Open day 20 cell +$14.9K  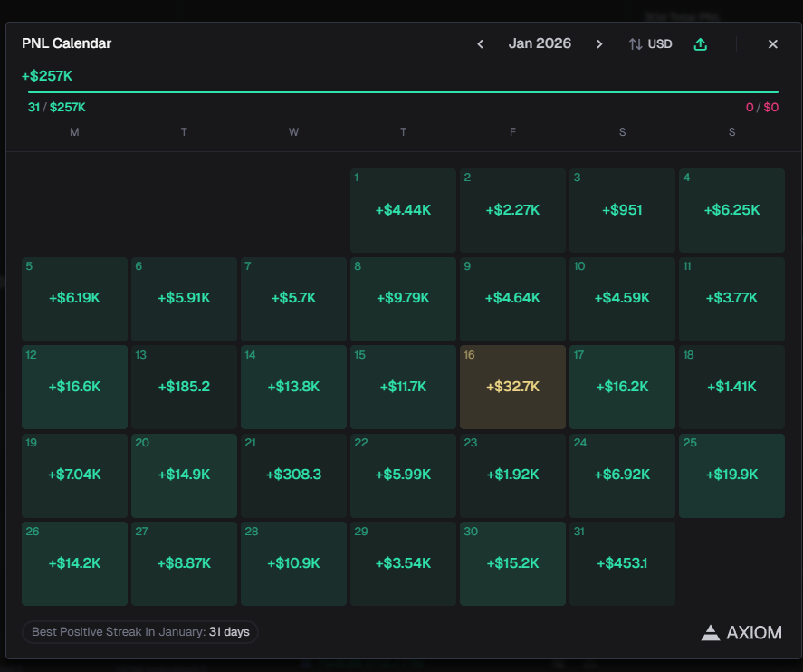184,475
